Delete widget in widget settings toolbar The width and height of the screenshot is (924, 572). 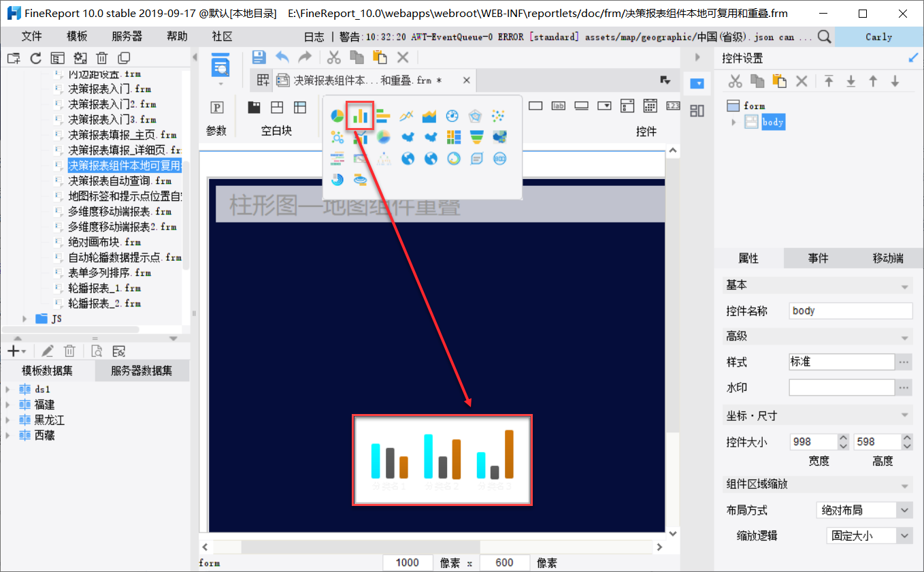(802, 81)
